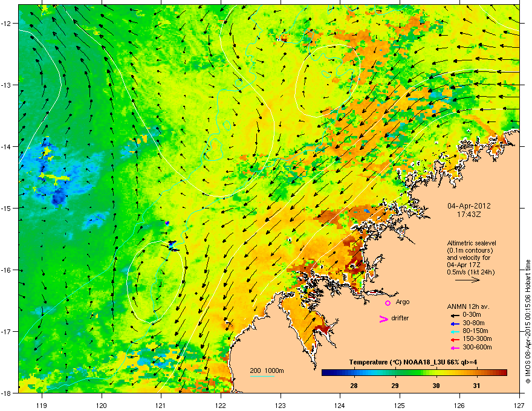Click the 'Altimetric sealevel' text

point(472,243)
